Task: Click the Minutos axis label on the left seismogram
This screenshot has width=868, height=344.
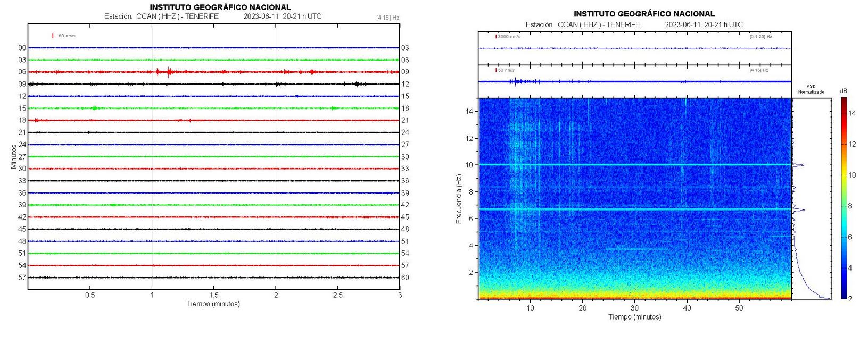Action: (x=14, y=156)
